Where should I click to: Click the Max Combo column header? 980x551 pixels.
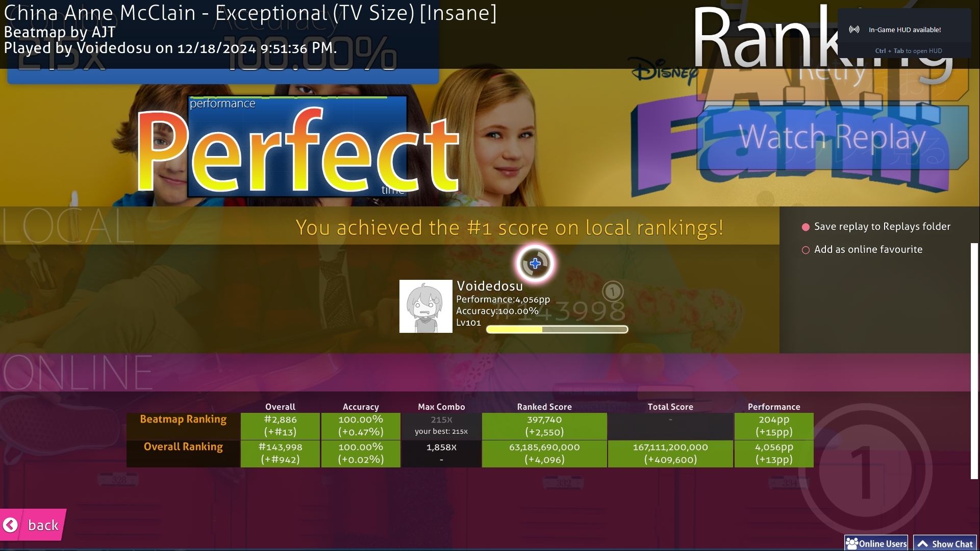pos(441,407)
